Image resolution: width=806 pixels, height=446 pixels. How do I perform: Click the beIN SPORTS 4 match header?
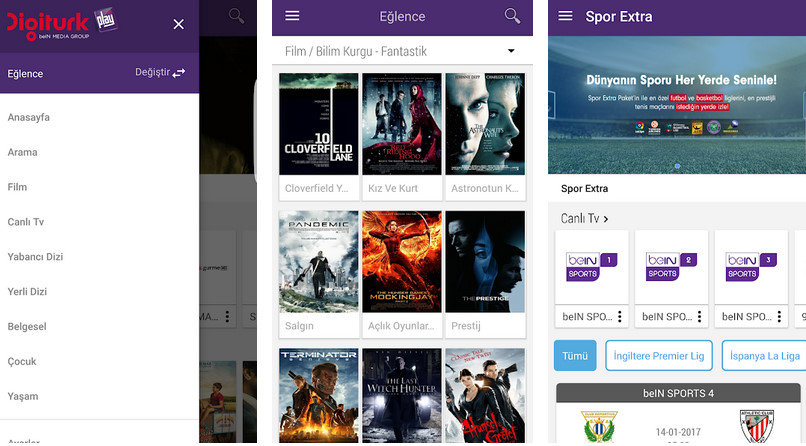tap(679, 393)
